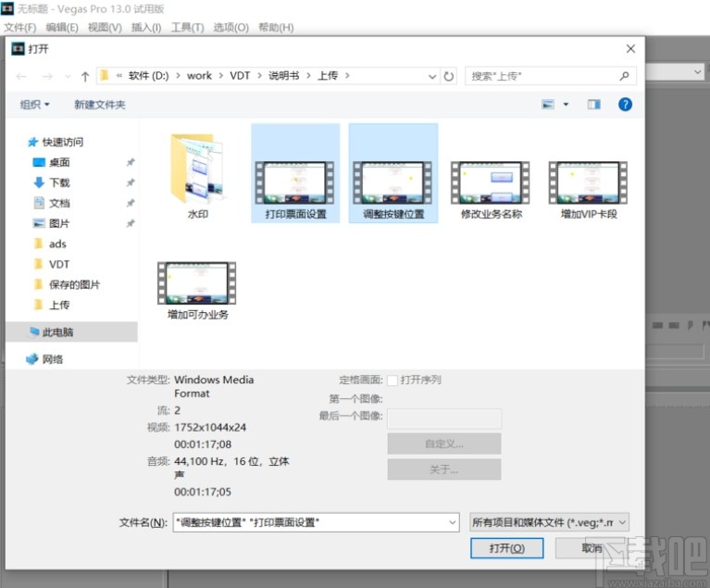This screenshot has width=710, height=588.
Task: Select the 增加VIP卡段 video file
Action: point(589,189)
